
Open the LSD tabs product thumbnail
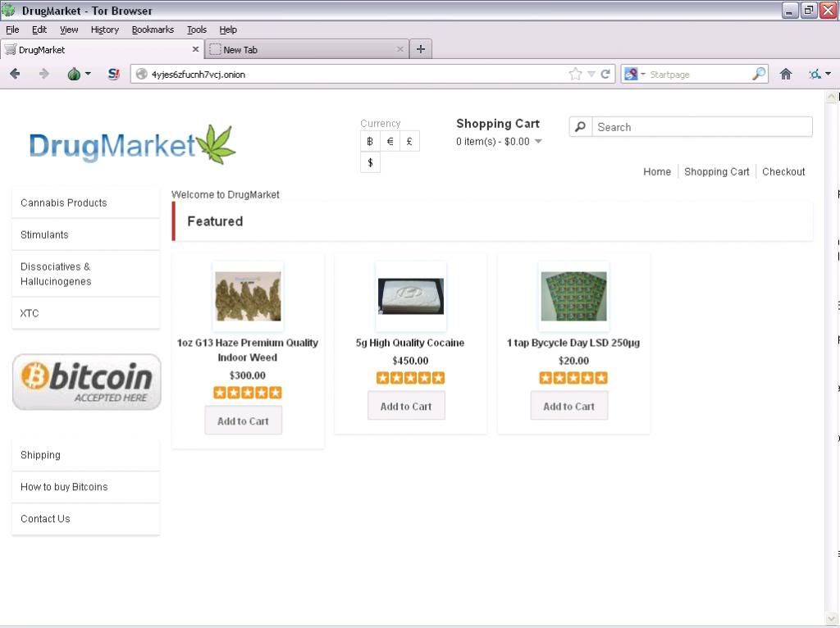coord(573,297)
